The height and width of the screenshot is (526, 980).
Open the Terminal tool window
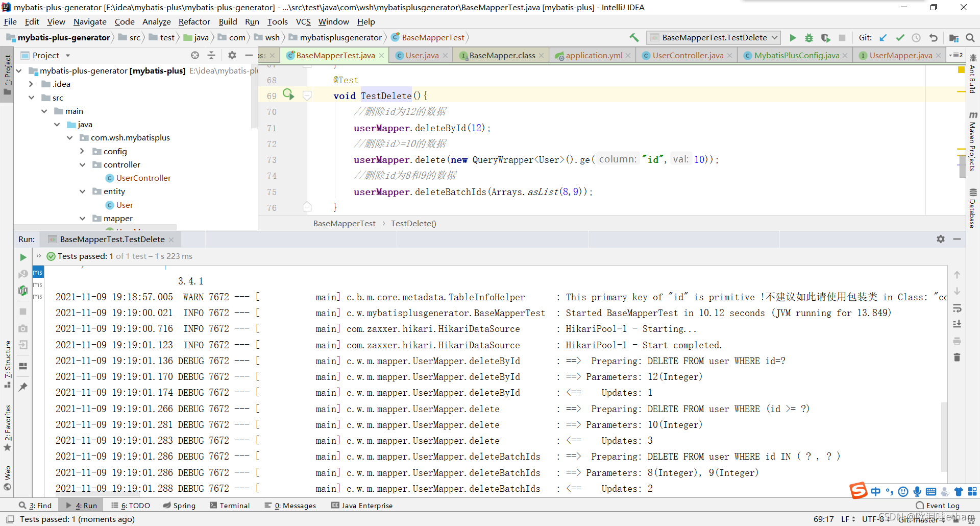click(230, 506)
